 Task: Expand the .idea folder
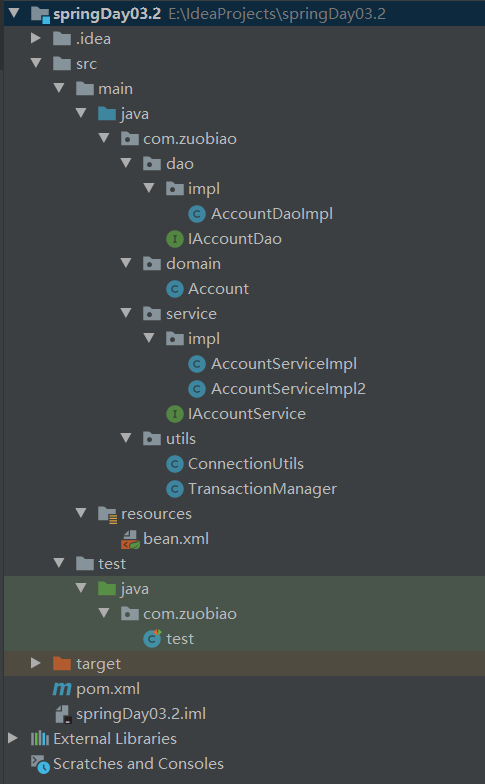click(36, 38)
